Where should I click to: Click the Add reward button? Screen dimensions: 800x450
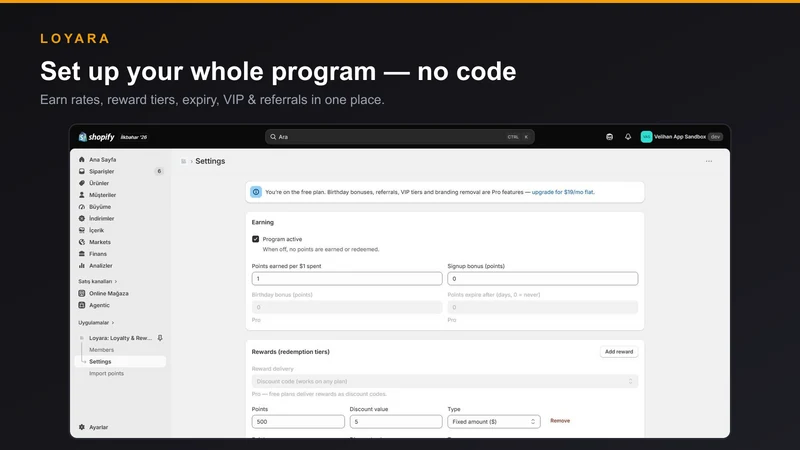pos(619,352)
